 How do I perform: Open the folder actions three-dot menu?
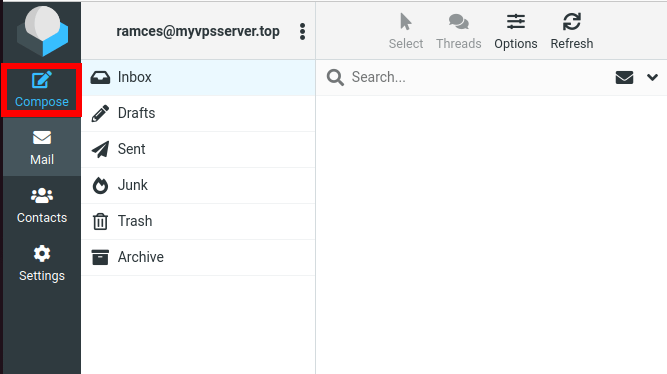302,31
